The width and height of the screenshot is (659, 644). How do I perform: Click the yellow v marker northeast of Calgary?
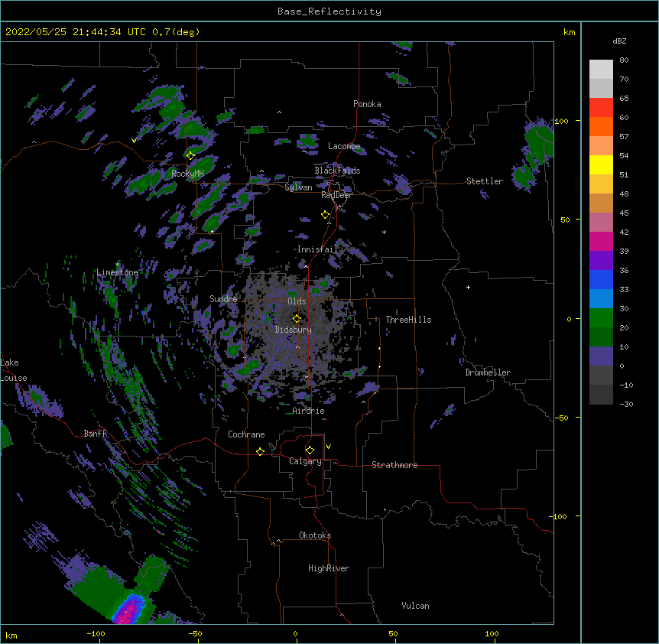pos(328,447)
